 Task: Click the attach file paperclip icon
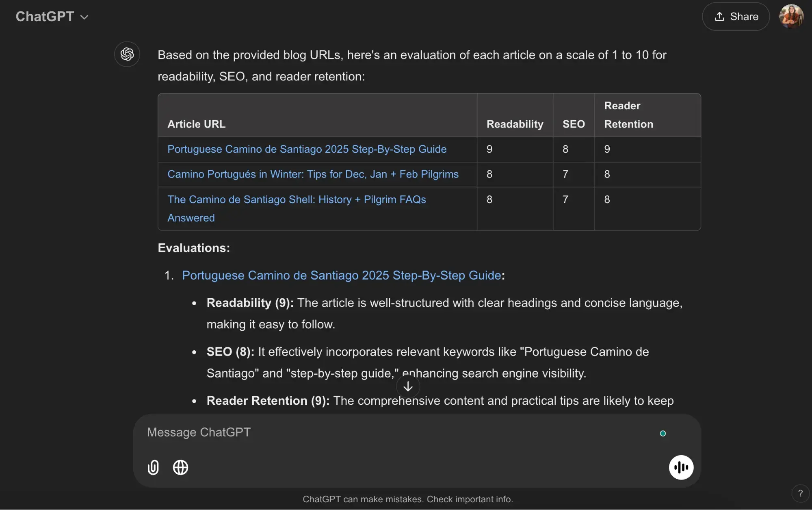tap(153, 467)
